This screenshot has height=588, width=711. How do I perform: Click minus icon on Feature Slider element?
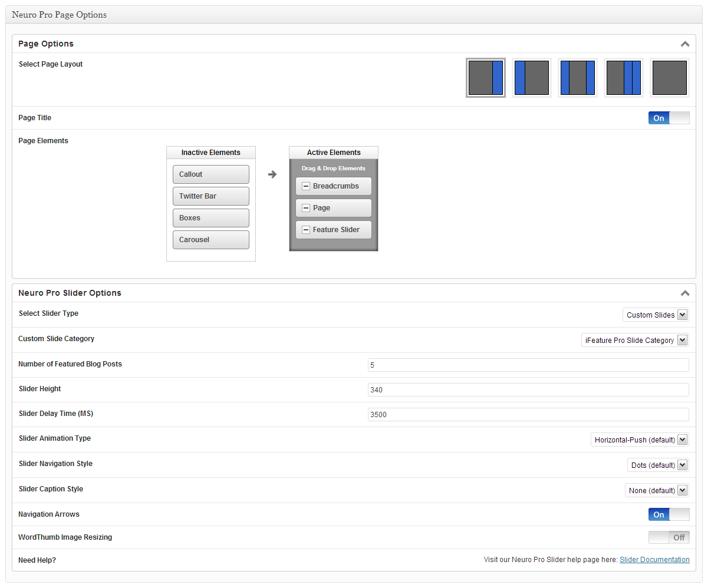click(x=306, y=230)
